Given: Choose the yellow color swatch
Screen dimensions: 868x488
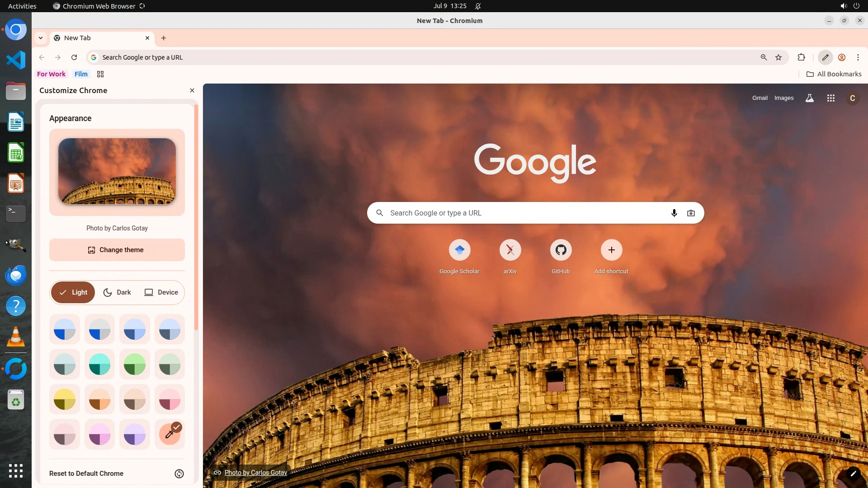Looking at the screenshot, I should pos(65,399).
